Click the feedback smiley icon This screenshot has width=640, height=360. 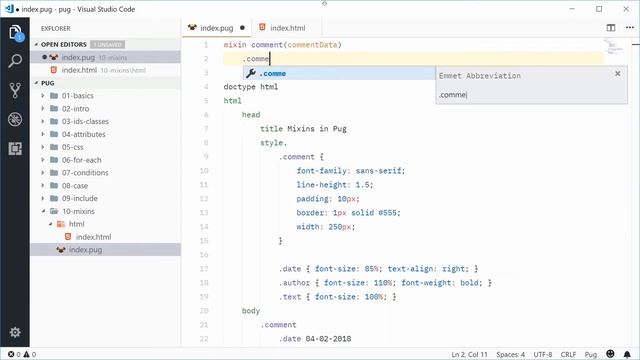coord(610,354)
